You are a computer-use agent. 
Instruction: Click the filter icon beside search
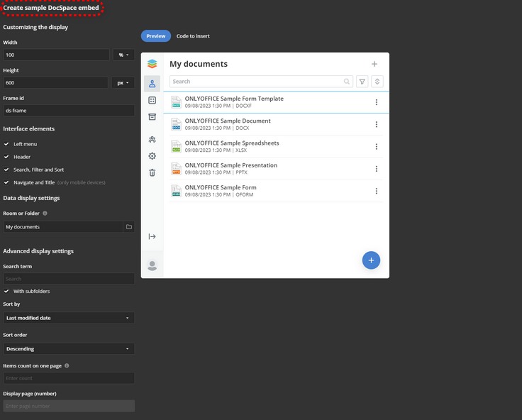coord(362,82)
